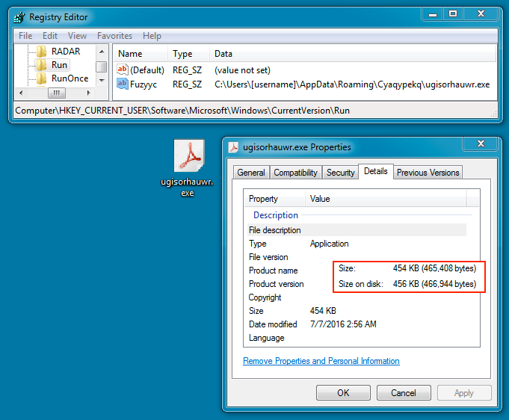Click the registry path in status bar
509x420 pixels.
point(182,111)
